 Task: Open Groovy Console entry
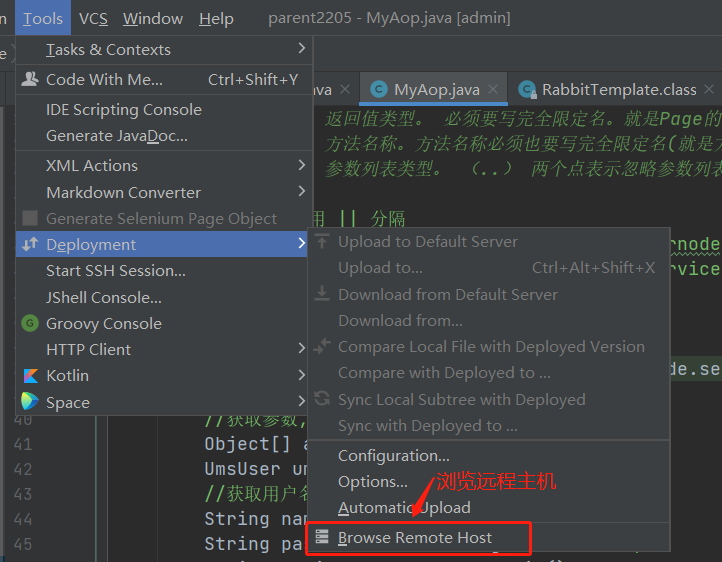coord(162,324)
